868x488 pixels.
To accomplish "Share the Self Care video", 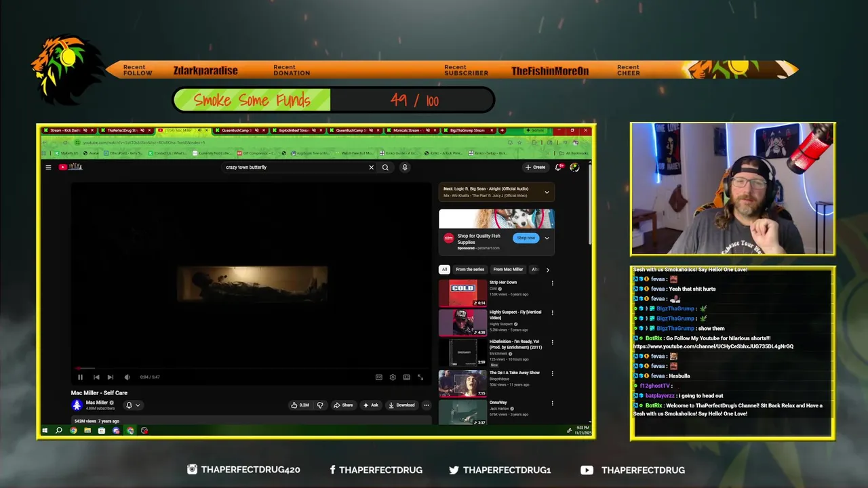I will pos(343,405).
